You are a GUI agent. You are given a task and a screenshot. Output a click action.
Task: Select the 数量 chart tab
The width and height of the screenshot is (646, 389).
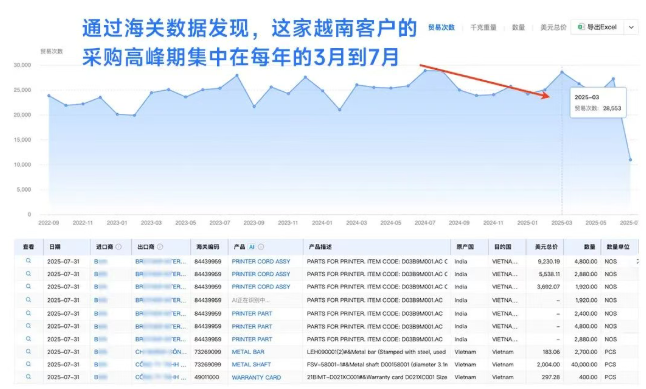pyautogui.click(x=518, y=27)
